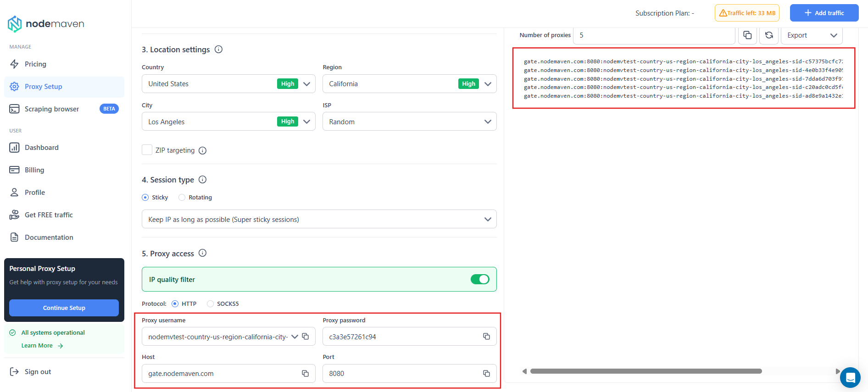Screen dimensions: 868x392
Task: Click the Add traffic button
Action: (824, 13)
